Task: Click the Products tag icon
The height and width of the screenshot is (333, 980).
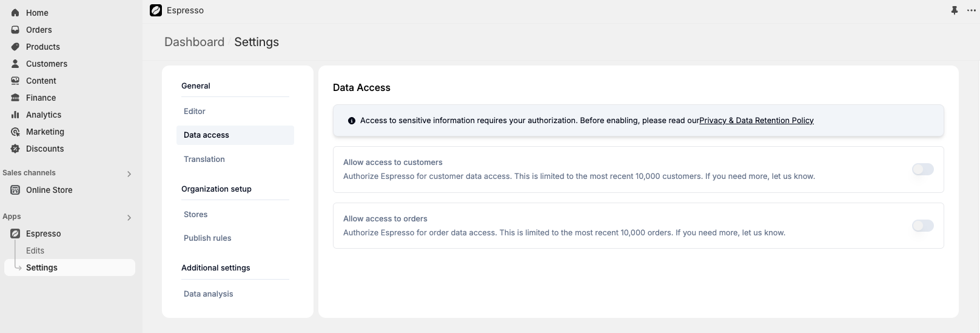Action: 15,47
